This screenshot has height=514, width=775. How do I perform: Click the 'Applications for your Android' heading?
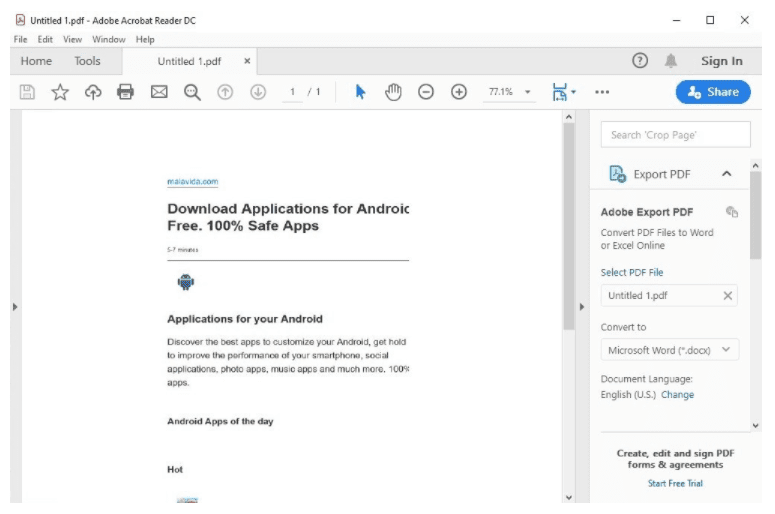click(x=245, y=319)
